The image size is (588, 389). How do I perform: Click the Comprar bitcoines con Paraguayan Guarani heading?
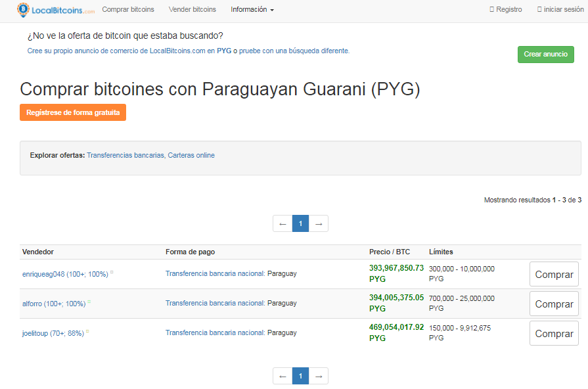coord(219,89)
